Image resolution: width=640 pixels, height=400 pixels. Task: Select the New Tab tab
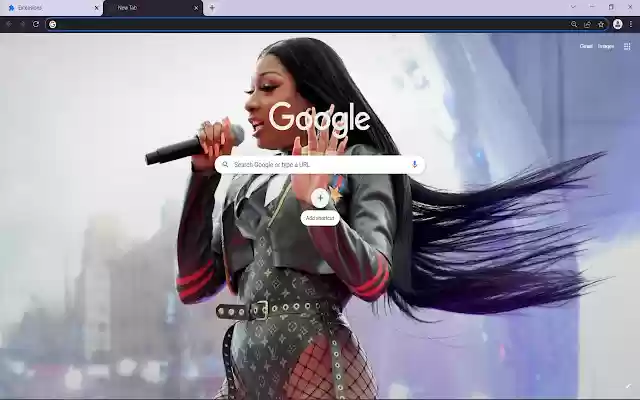click(x=153, y=8)
